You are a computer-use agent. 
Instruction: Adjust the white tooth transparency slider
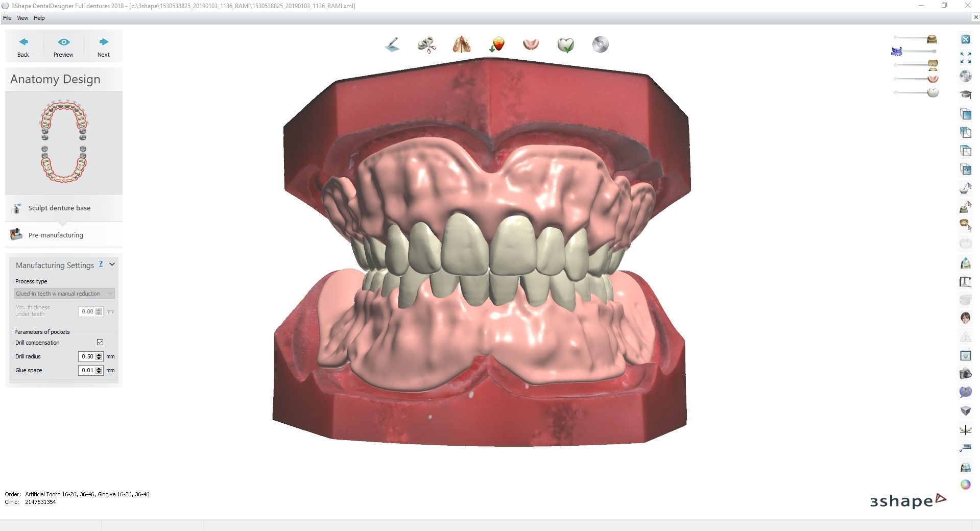916,92
